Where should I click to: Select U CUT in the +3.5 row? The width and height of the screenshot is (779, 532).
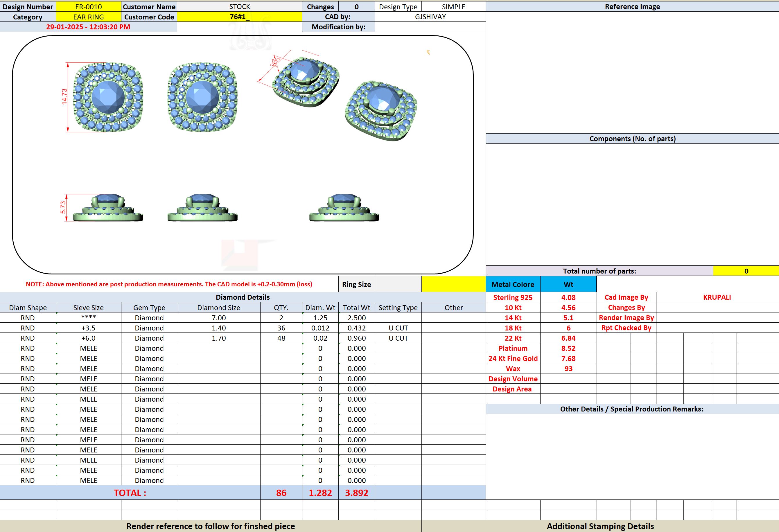(x=398, y=328)
